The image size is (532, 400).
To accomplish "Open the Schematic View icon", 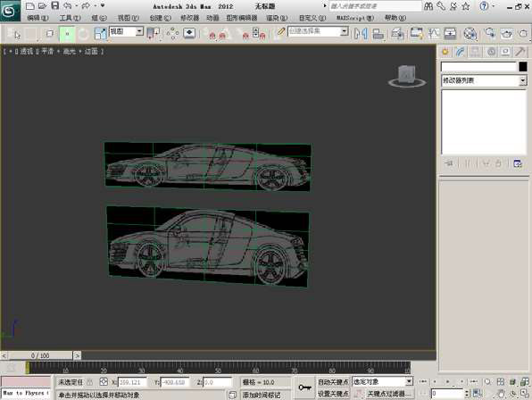I will tap(450, 34).
